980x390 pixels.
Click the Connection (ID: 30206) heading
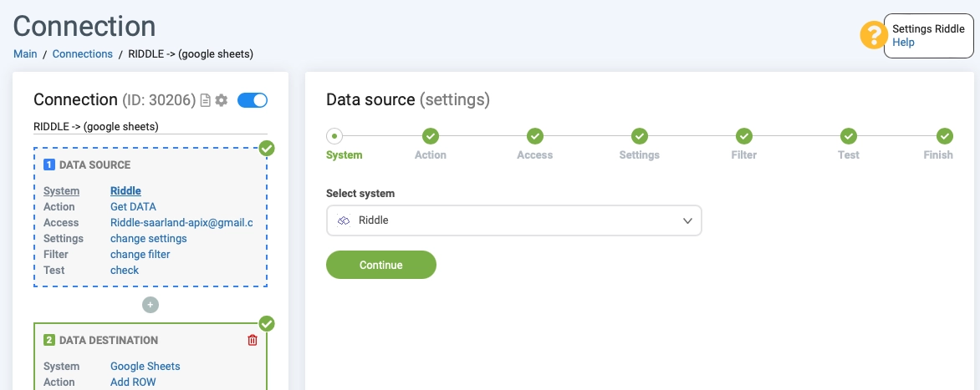tap(115, 100)
